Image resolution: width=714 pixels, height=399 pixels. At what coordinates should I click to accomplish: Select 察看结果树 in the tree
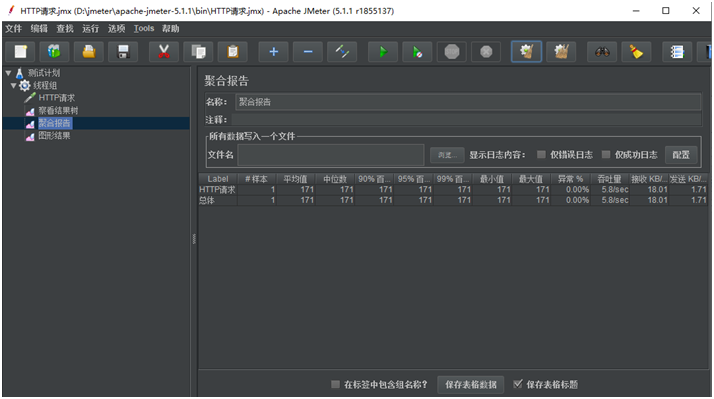(58, 110)
